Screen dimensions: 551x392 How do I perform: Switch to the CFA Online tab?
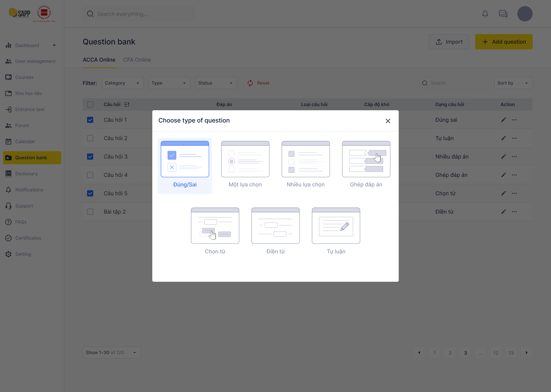point(137,60)
